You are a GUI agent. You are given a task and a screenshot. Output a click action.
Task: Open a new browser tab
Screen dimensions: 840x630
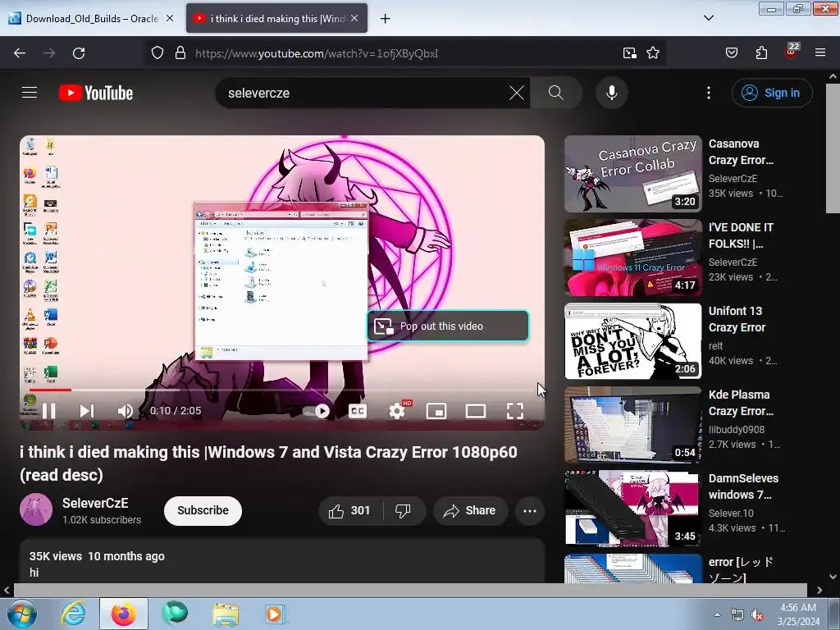pyautogui.click(x=385, y=19)
